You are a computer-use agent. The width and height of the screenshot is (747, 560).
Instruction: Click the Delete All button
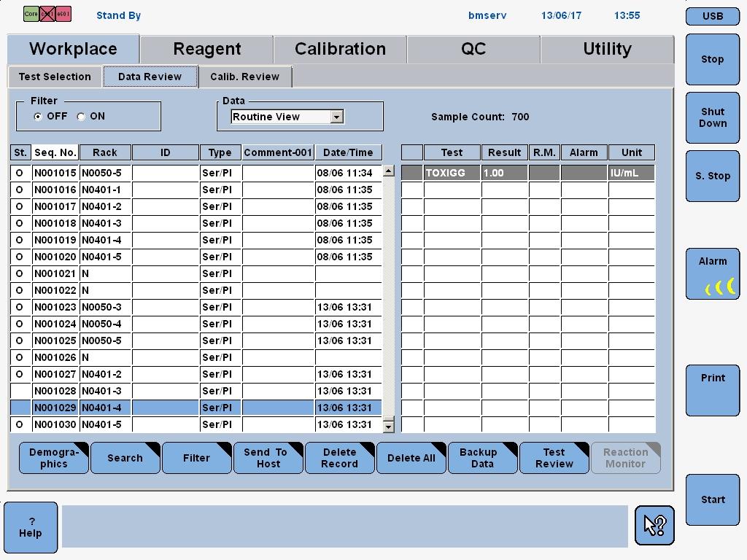pyautogui.click(x=411, y=458)
